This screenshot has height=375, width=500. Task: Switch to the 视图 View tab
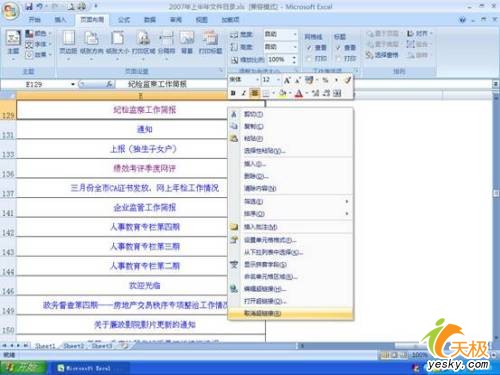click(201, 20)
